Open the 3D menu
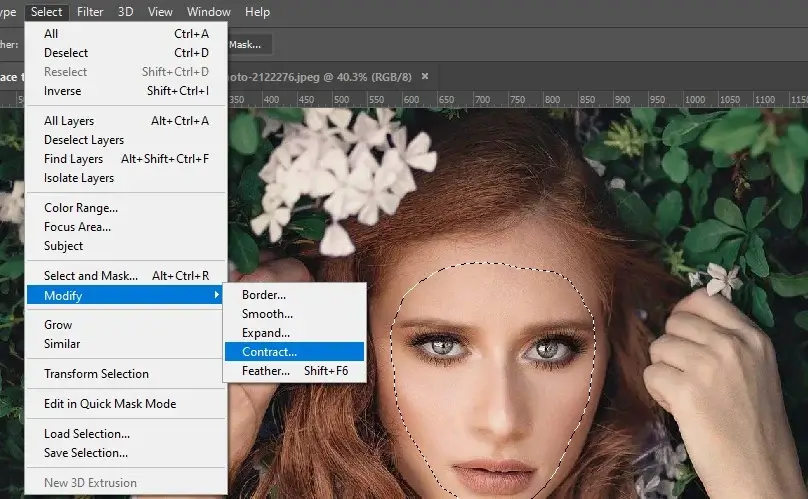This screenshot has width=808, height=499. (x=125, y=11)
